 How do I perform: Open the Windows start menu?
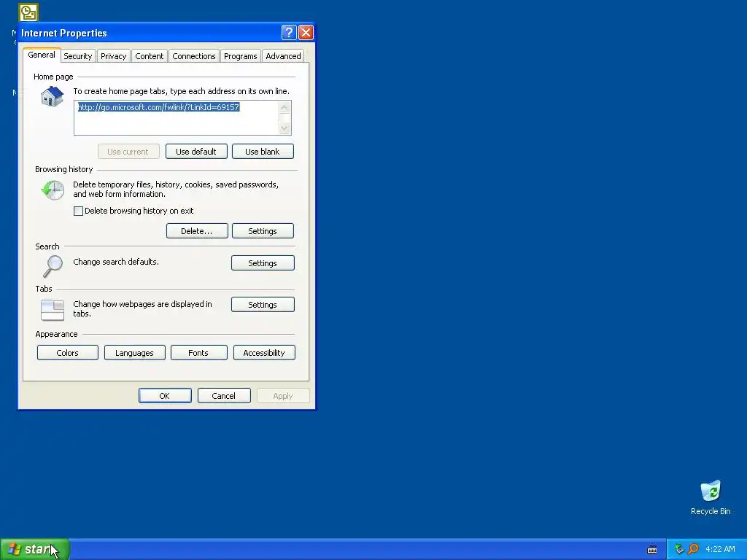click(x=35, y=549)
